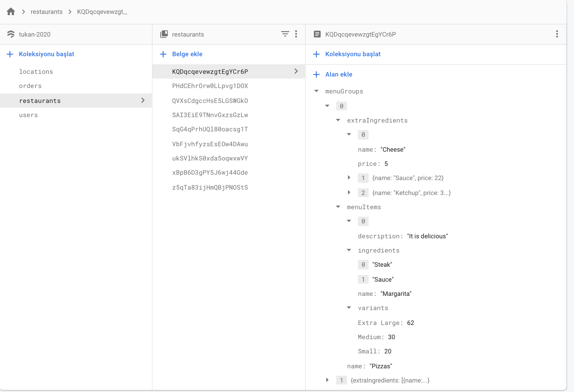Click the restaurants collection header icon

[x=164, y=34]
